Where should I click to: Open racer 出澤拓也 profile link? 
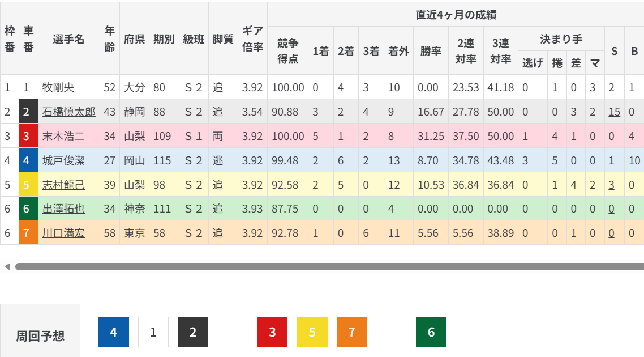tap(63, 209)
